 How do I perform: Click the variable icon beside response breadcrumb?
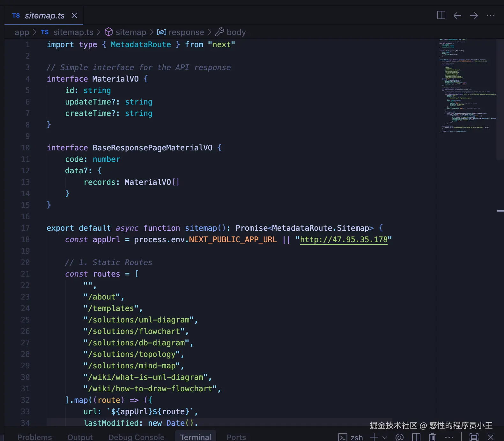(x=162, y=32)
